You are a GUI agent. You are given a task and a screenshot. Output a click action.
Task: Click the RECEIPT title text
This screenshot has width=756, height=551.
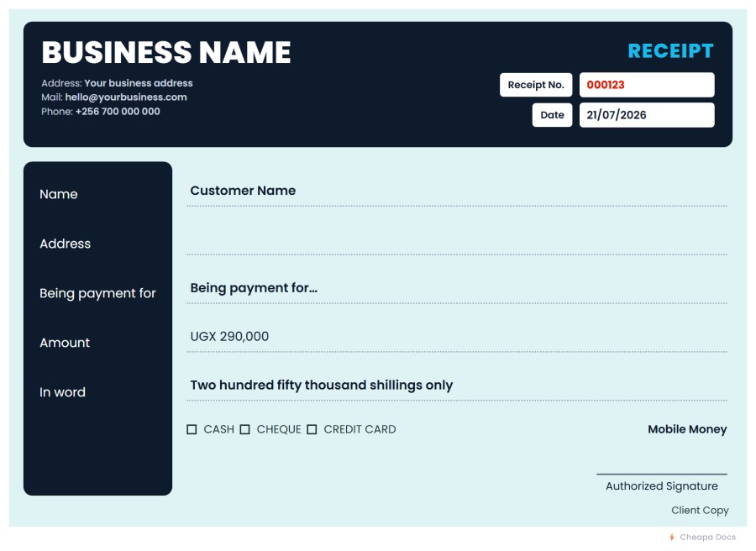click(x=670, y=51)
